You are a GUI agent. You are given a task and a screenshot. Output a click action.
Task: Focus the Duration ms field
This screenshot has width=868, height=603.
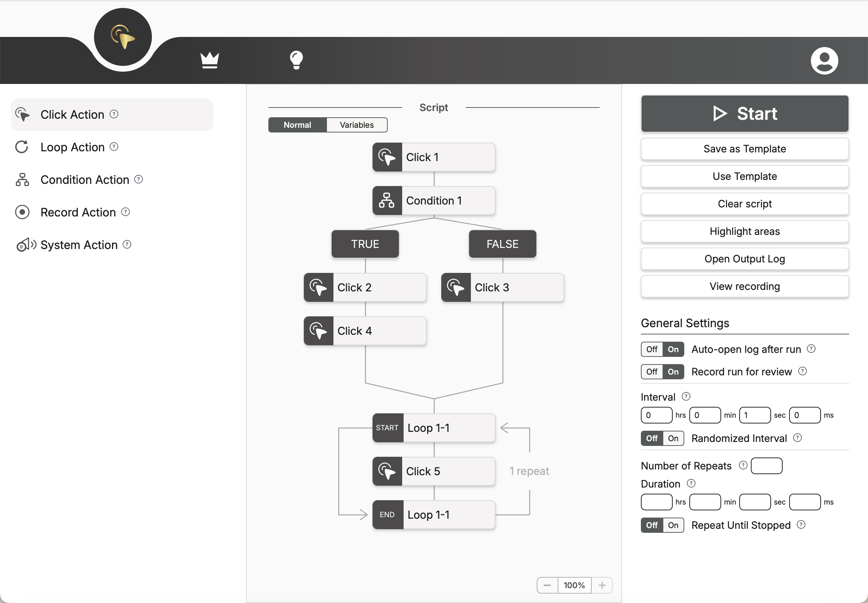[x=805, y=502]
